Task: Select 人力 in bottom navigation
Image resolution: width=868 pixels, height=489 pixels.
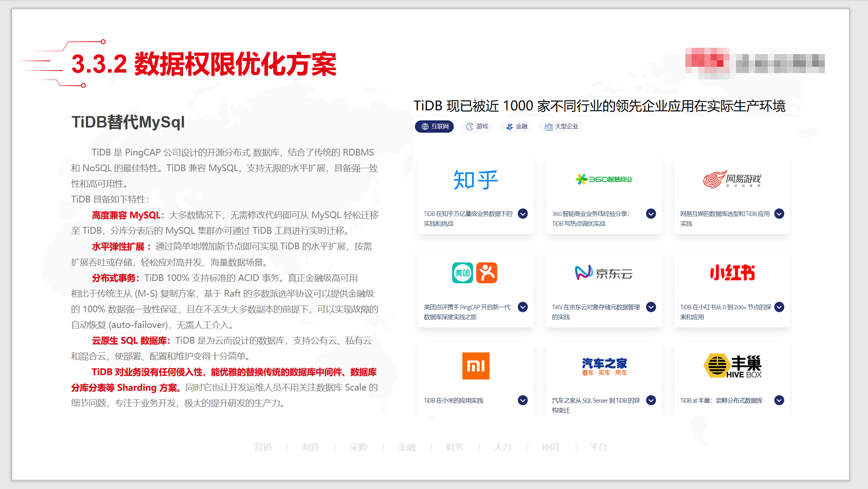Action: pyautogui.click(x=503, y=447)
